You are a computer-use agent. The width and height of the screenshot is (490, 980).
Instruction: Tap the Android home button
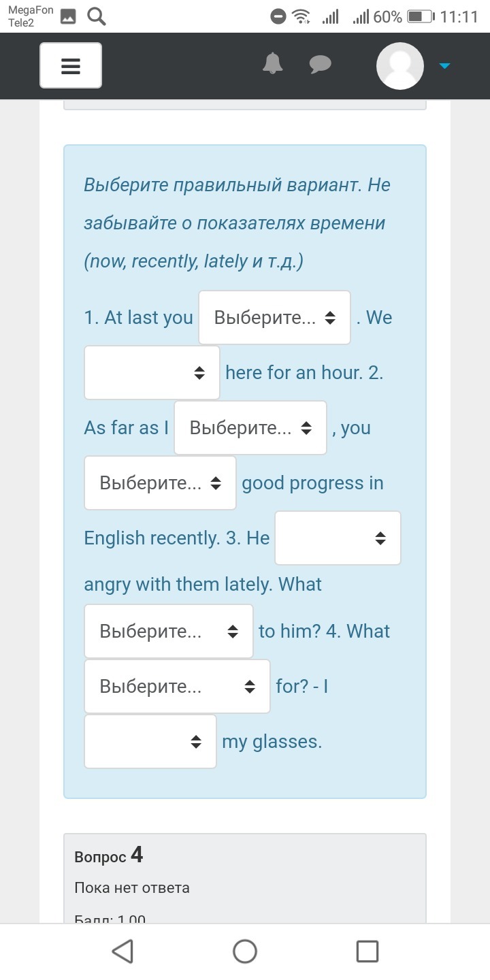click(245, 951)
